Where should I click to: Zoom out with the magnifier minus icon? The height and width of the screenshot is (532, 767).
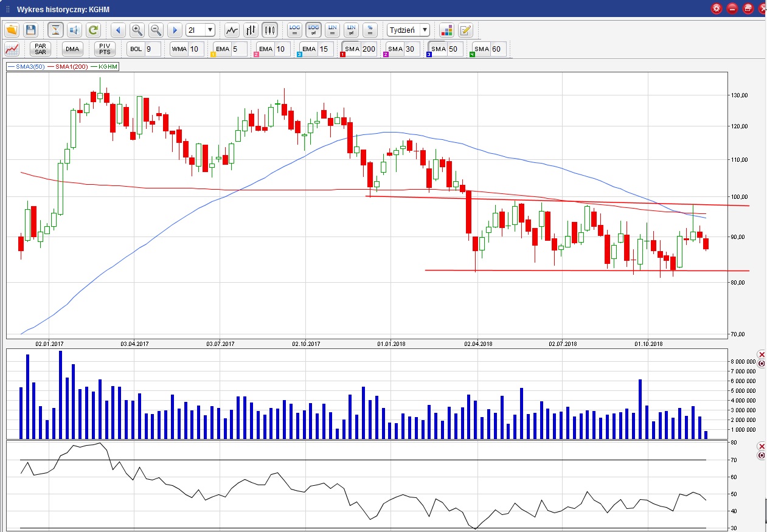click(156, 30)
